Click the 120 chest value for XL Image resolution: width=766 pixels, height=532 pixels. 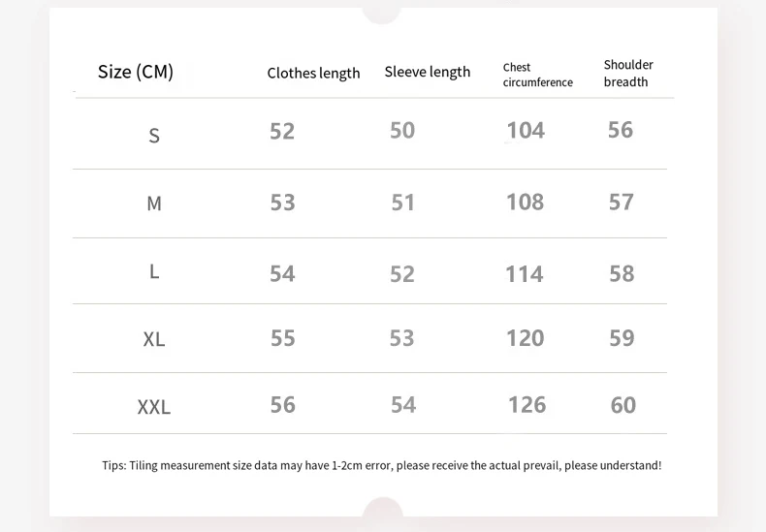point(526,338)
